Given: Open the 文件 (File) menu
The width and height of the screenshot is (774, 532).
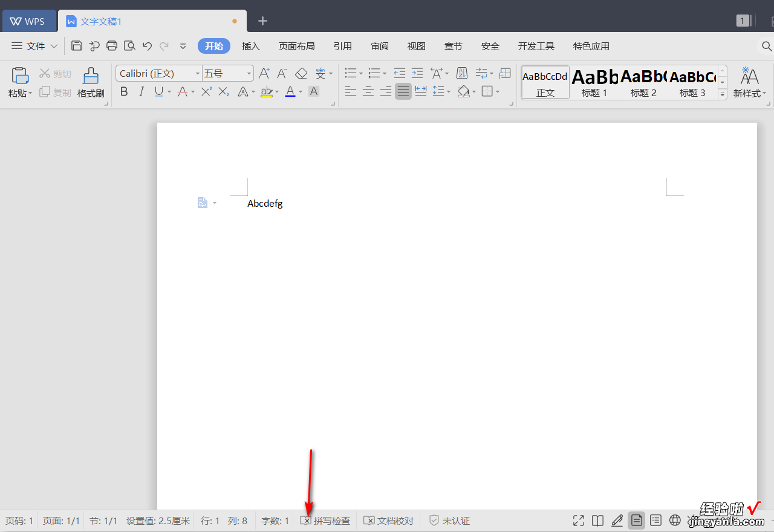Looking at the screenshot, I should 35,46.
